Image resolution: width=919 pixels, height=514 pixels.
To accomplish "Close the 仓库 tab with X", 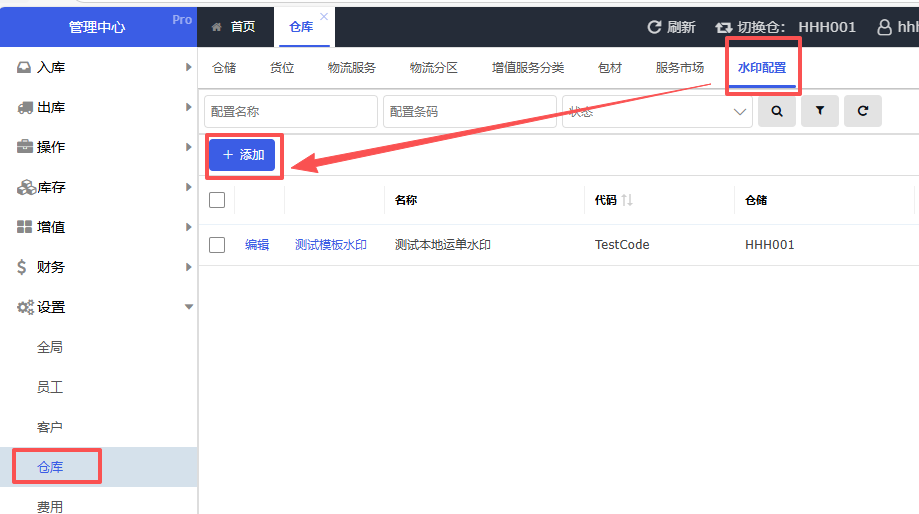I will (323, 17).
